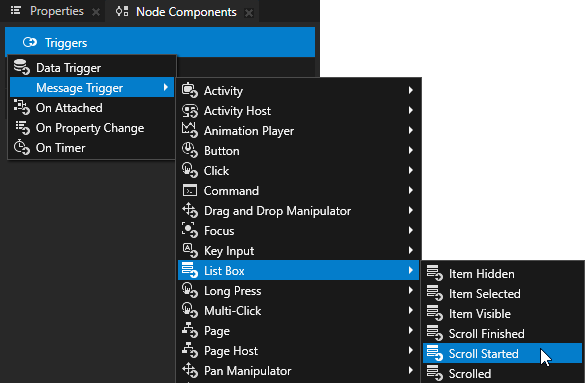Expand the Activity submenu arrow

(411, 90)
